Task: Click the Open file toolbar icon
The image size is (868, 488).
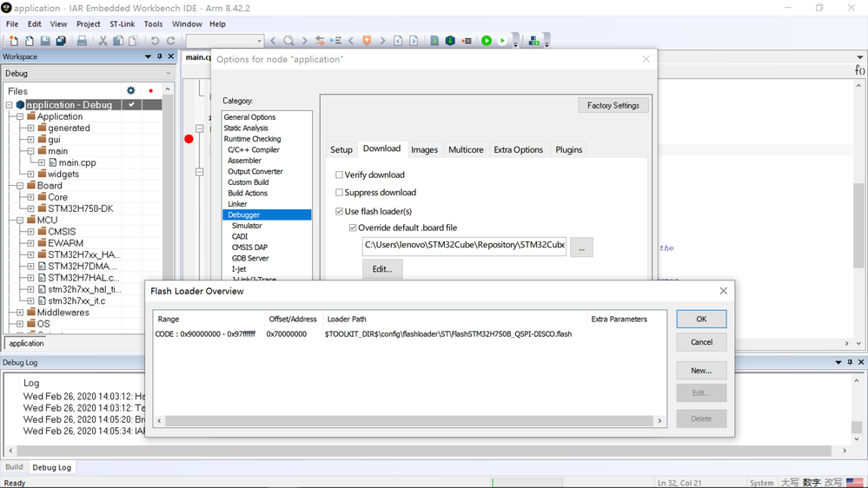Action: tap(30, 41)
